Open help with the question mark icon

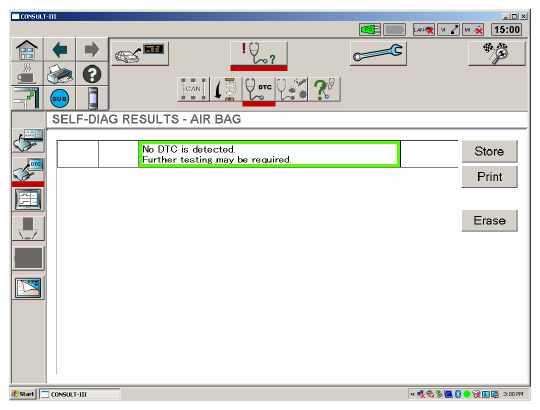click(x=92, y=74)
